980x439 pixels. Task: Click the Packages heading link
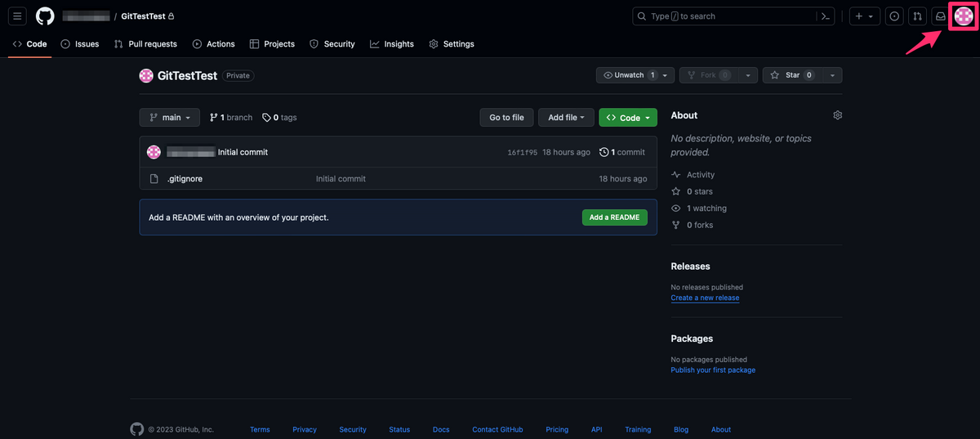click(x=692, y=338)
